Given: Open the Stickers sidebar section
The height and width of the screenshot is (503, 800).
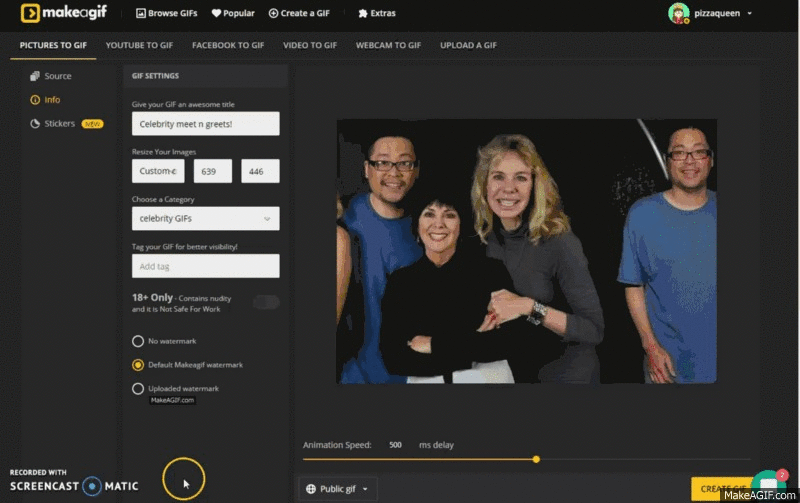Looking at the screenshot, I should [x=60, y=124].
